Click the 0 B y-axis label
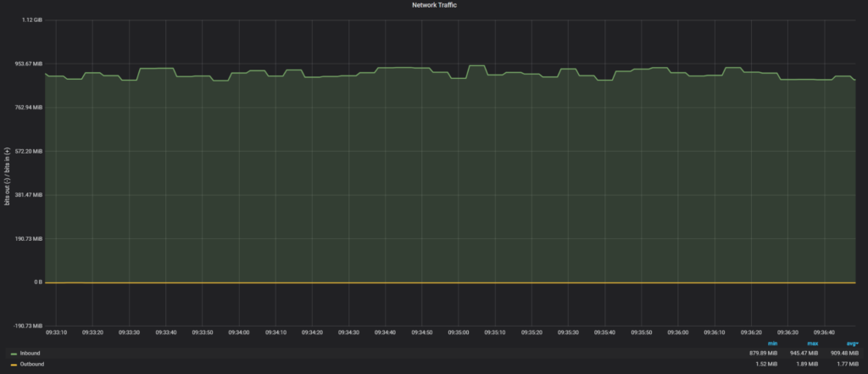The width and height of the screenshot is (868, 374). click(x=38, y=282)
